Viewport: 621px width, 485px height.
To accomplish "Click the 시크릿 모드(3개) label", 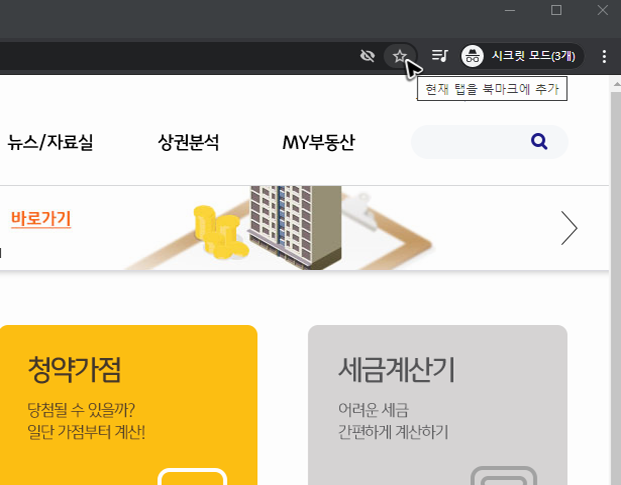I will (533, 56).
